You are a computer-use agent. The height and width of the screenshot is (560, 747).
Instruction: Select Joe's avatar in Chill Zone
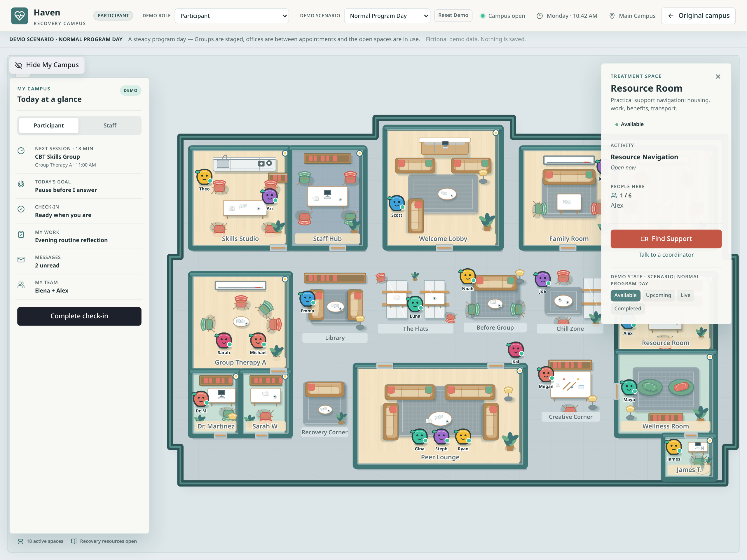pos(542,279)
